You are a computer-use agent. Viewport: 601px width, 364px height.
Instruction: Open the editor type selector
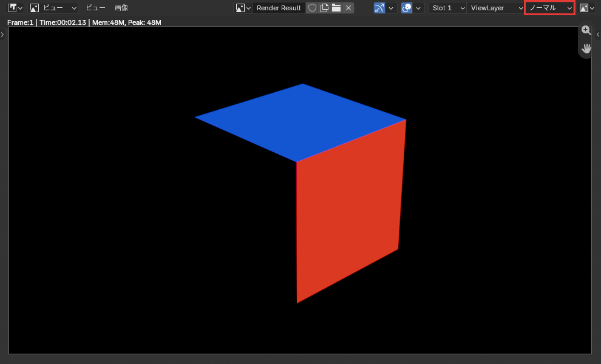15,8
